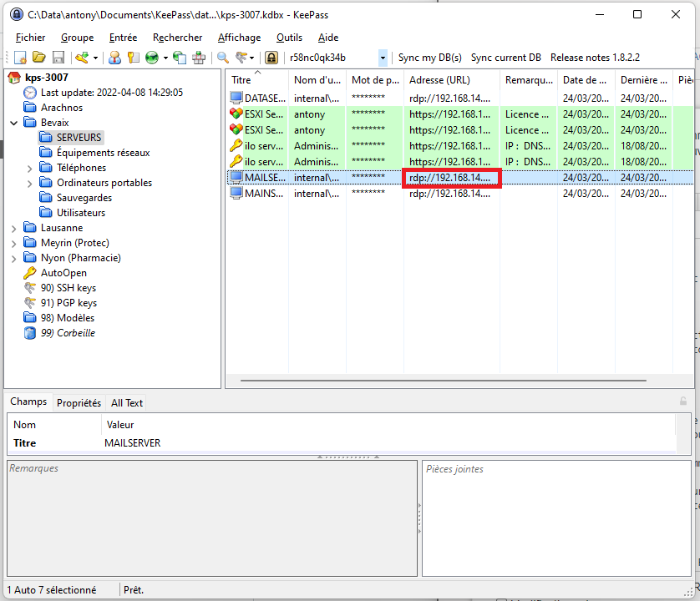Open the quick search dropdown arrow

383,58
